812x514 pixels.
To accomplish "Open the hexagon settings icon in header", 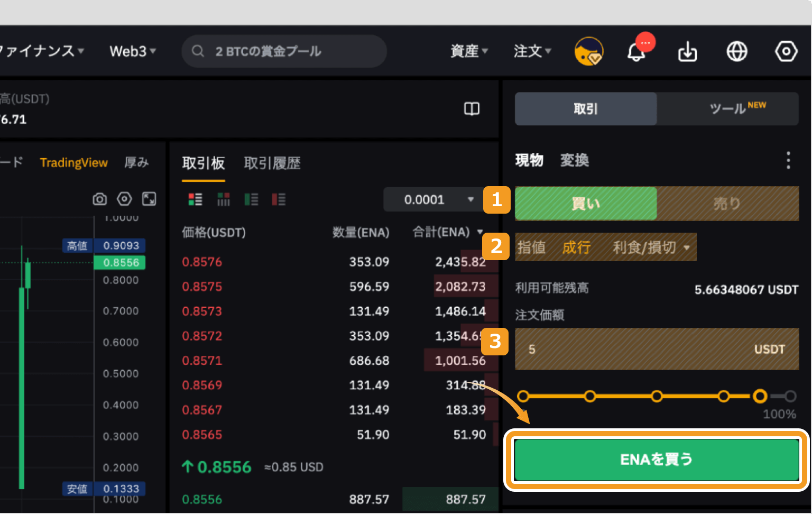I will click(786, 51).
